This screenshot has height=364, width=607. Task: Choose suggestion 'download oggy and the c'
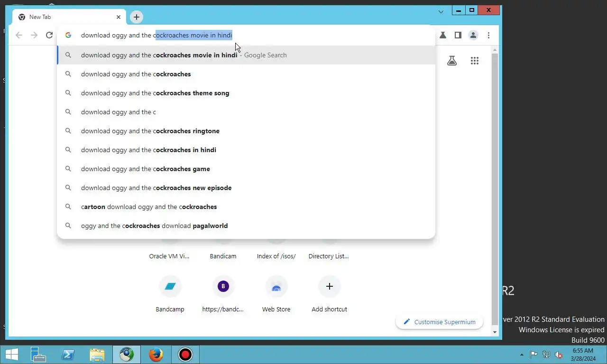(246, 112)
